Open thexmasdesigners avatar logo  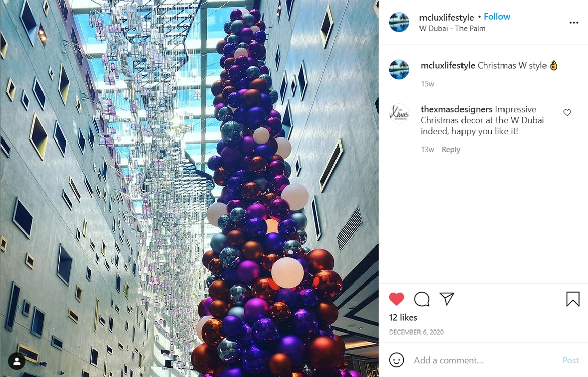[x=399, y=113]
